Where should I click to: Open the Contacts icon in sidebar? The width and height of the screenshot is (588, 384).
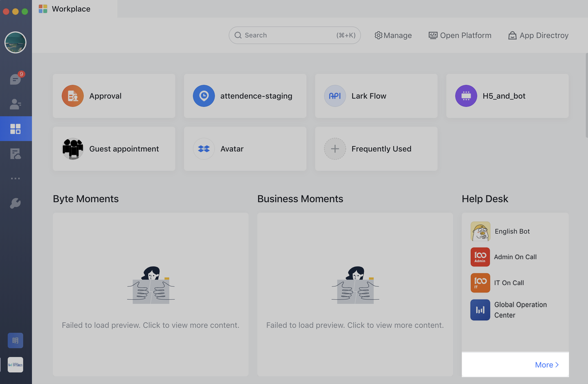pos(16,104)
